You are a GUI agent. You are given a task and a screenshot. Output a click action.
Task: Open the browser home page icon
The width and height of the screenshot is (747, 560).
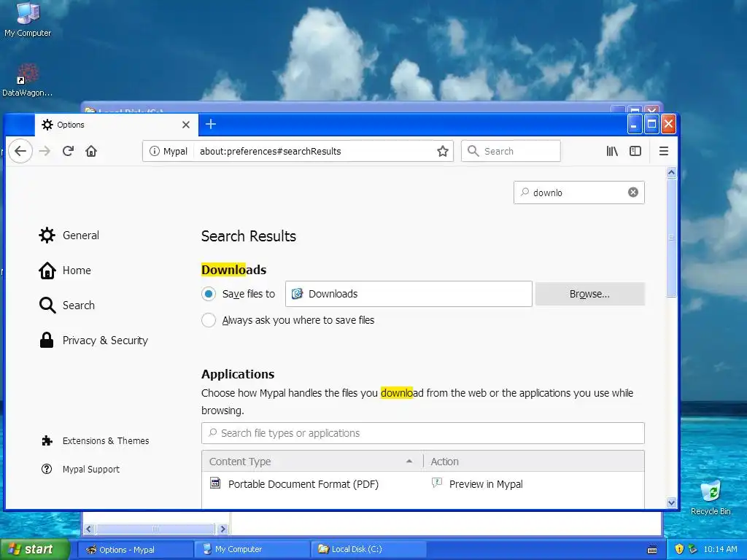(x=91, y=151)
